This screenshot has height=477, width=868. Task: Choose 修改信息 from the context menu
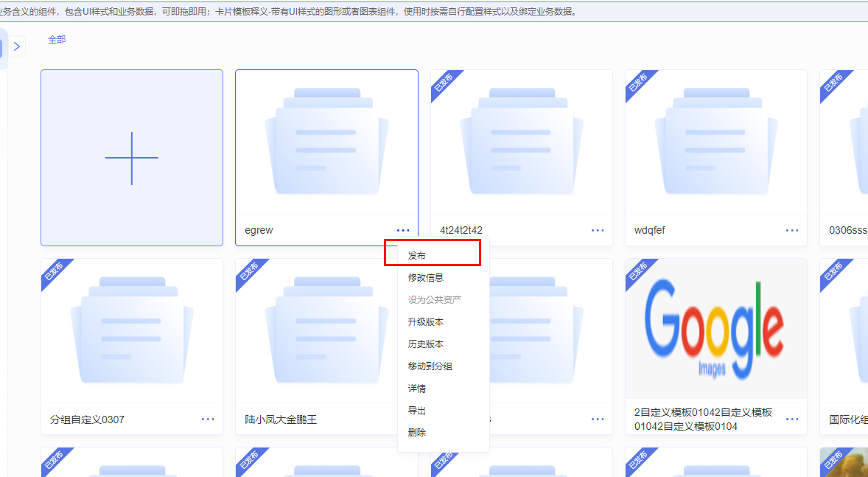(x=426, y=277)
